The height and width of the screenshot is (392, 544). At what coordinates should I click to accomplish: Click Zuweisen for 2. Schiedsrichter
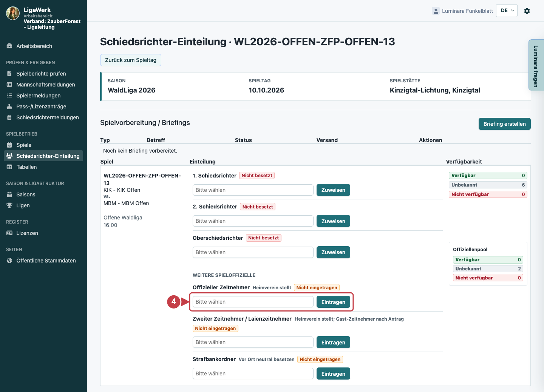click(x=333, y=221)
